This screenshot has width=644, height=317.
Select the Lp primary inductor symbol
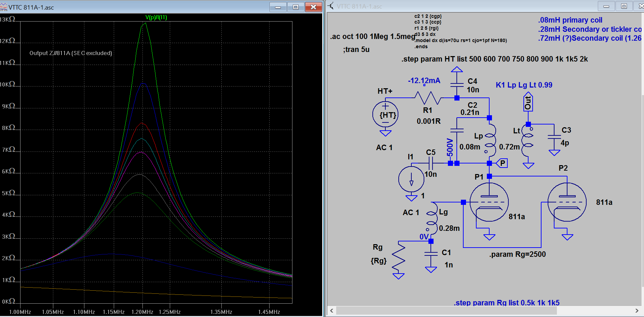(490, 141)
